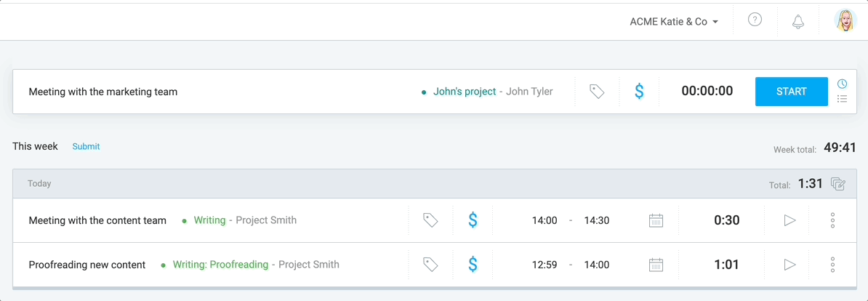Select John's project in timer bar

[x=465, y=92]
